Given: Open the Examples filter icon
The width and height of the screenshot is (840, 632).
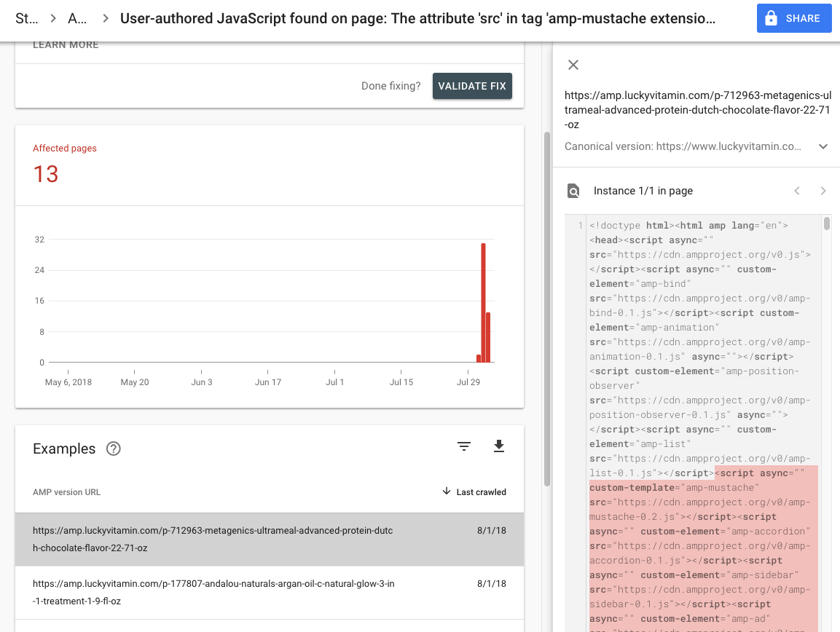Looking at the screenshot, I should (x=464, y=446).
